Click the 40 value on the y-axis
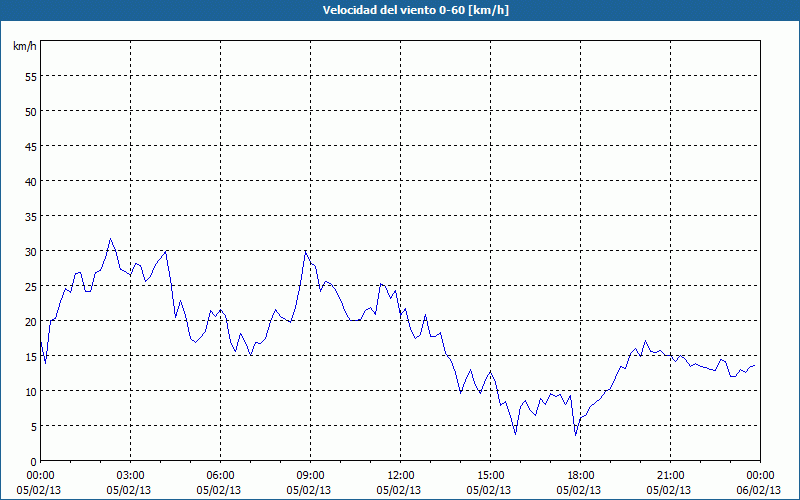This screenshot has height=500, width=800. point(31,182)
